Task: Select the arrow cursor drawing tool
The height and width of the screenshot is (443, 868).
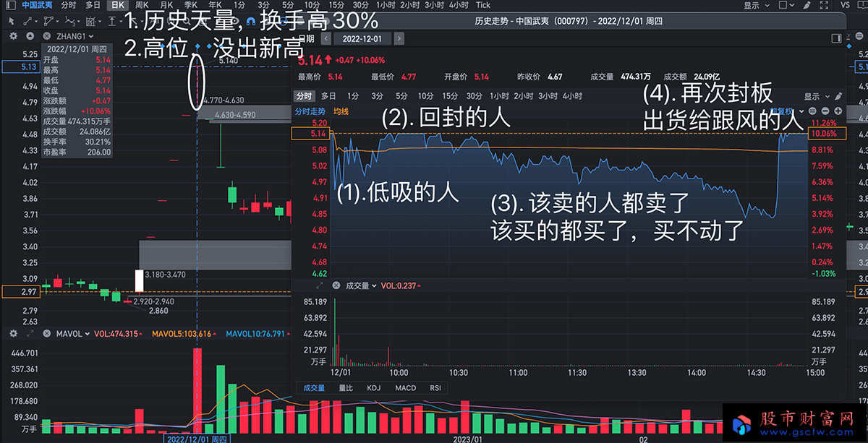Action: (11, 22)
